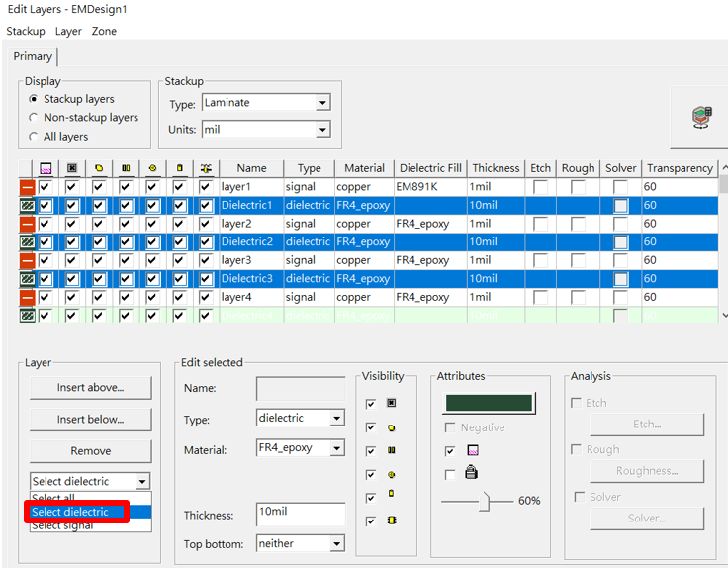Select the All layers radio button

click(33, 137)
